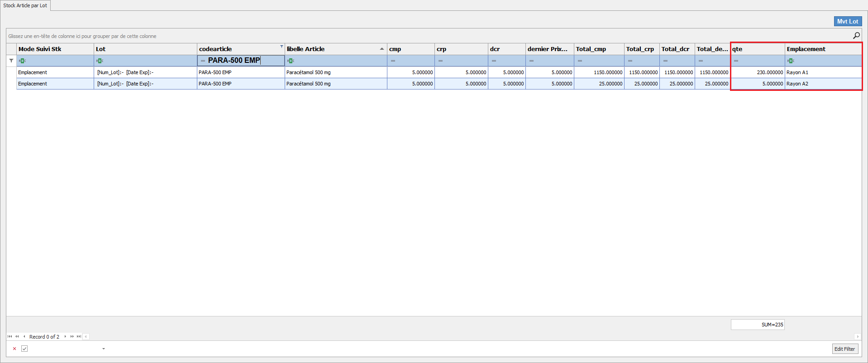Click the filter icon on codearticle header

pos(281,47)
